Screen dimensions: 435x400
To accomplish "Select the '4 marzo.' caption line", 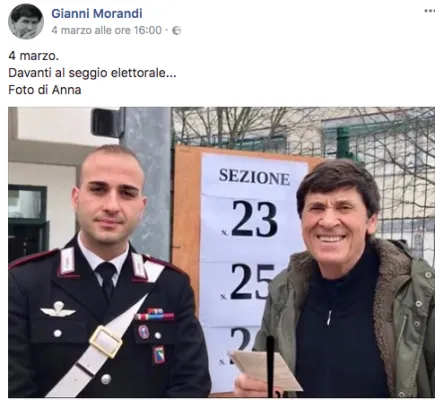I will (x=33, y=55).
